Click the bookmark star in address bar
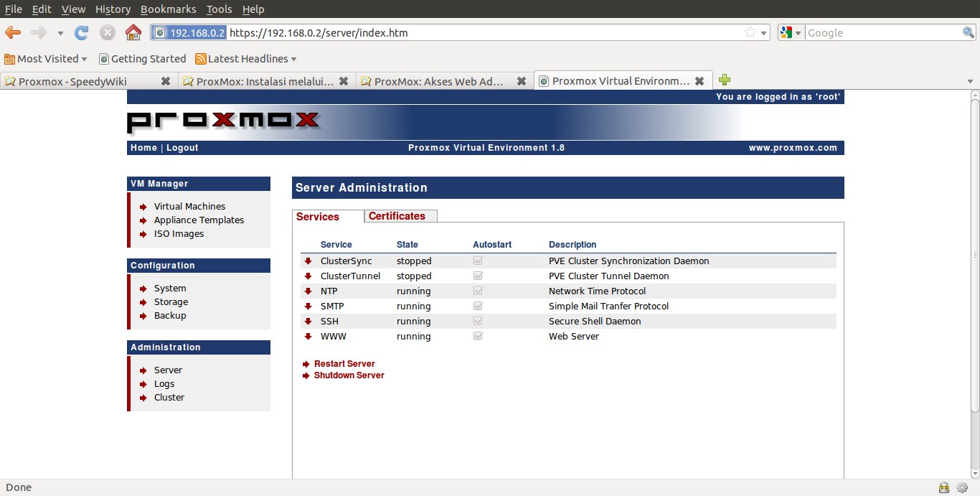Viewport: 980px width, 496px height. tap(750, 32)
